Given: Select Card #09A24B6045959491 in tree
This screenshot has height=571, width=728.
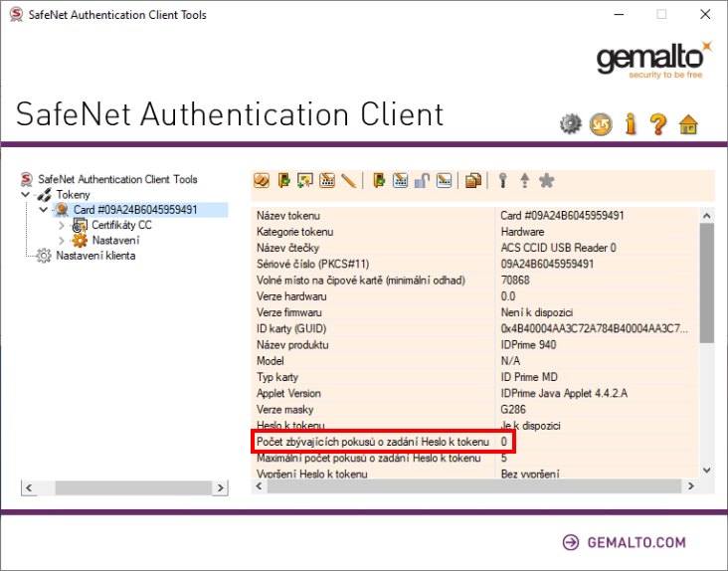Looking at the screenshot, I should pyautogui.click(x=135, y=210).
